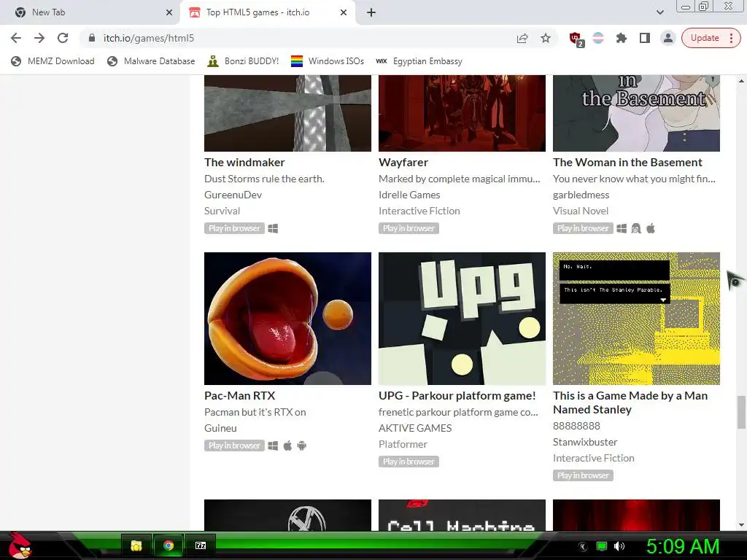The image size is (747, 560).
Task: Click Apple icon under Woman in the Basement
Action: click(651, 228)
